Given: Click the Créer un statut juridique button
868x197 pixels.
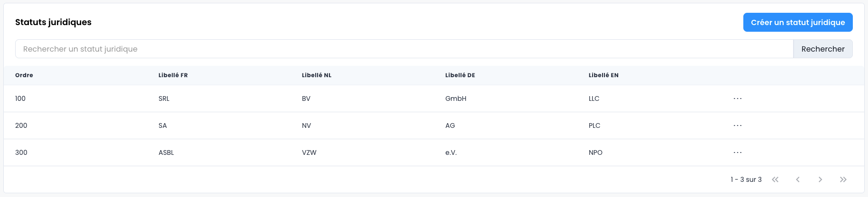Looking at the screenshot, I should click(x=798, y=22).
